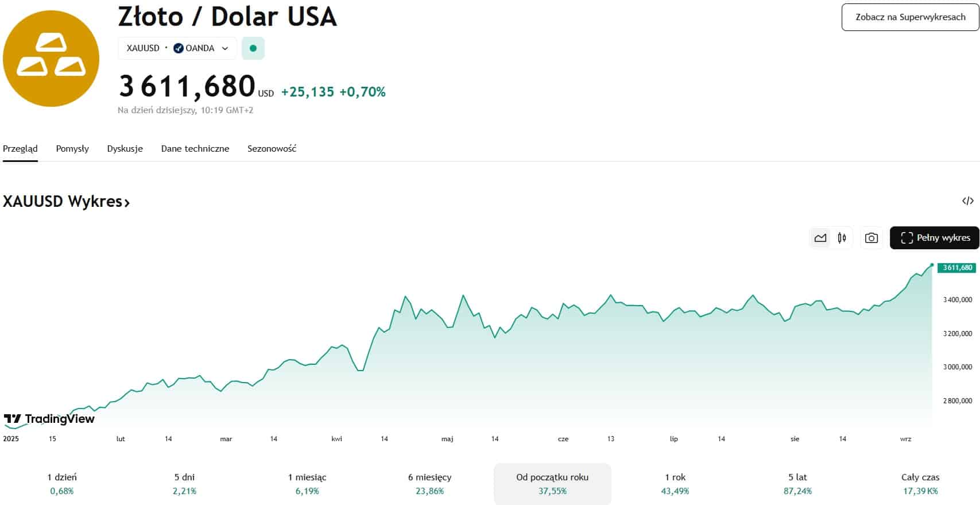Expand XAUUSD Wykres chart heading

[67, 202]
